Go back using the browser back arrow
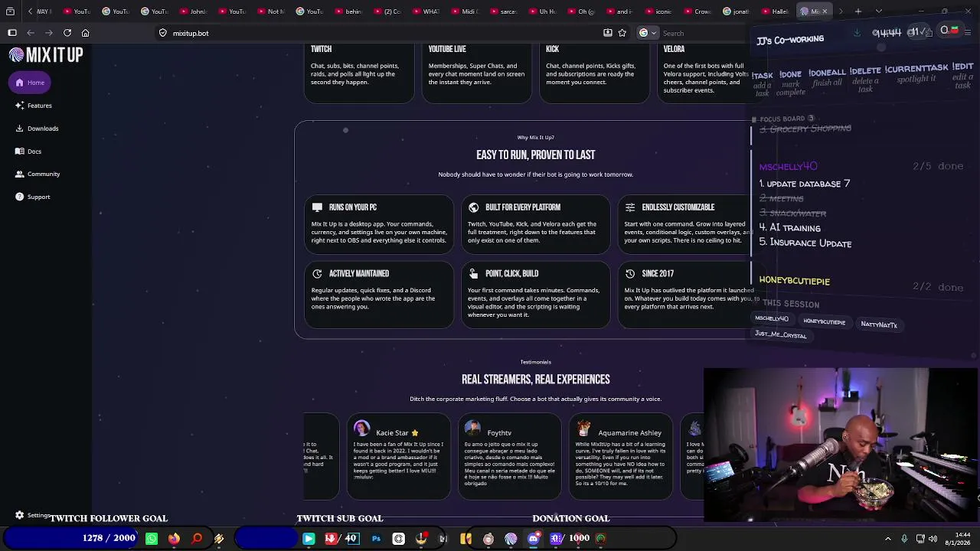980x551 pixels. (31, 33)
